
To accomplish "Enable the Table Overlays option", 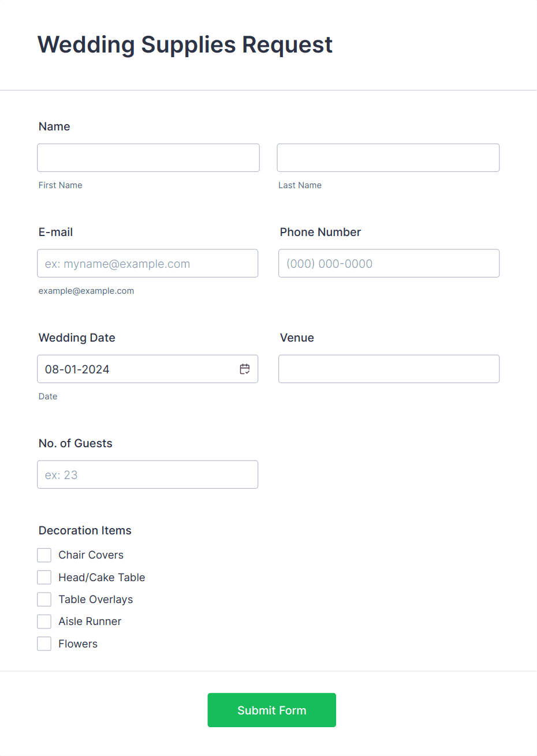I will pyautogui.click(x=44, y=600).
